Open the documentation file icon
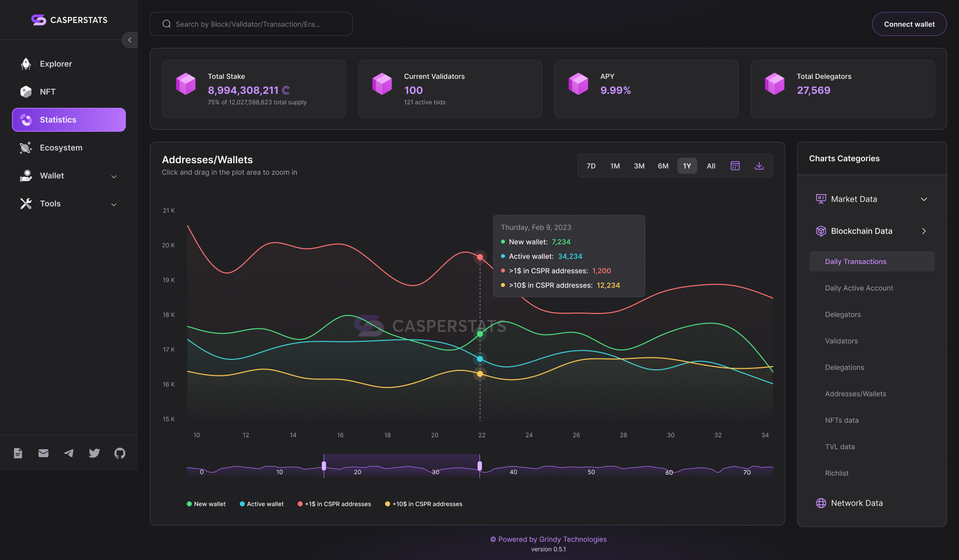This screenshot has height=560, width=959. 18,453
